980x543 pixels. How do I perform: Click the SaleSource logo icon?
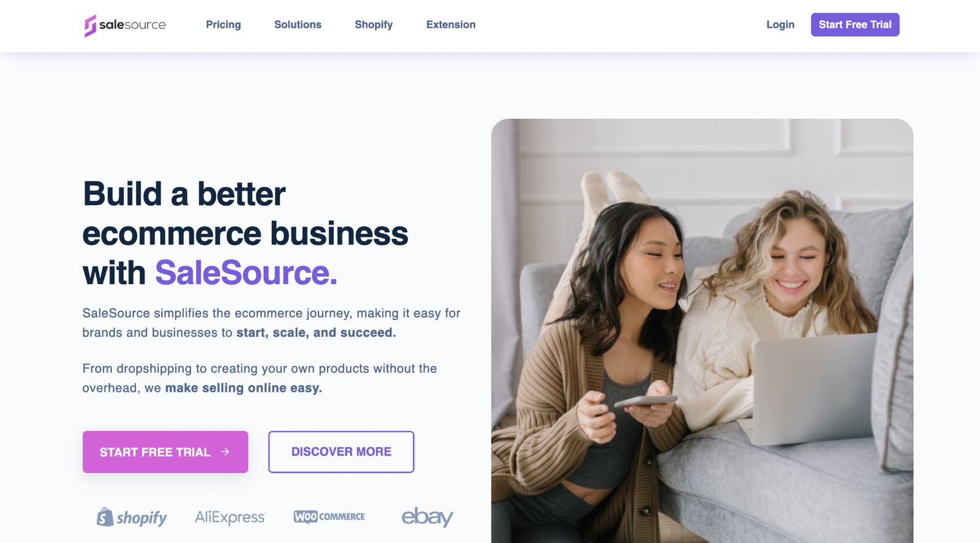[x=90, y=25]
